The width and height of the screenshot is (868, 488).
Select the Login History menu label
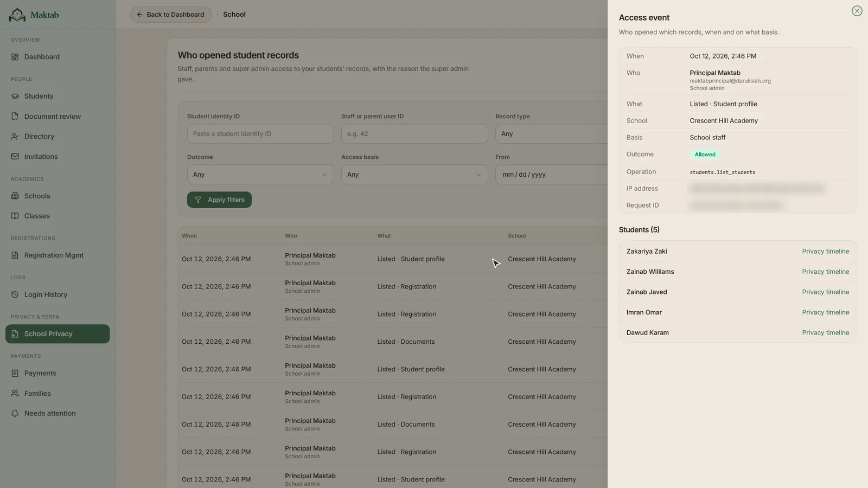pos(46,295)
